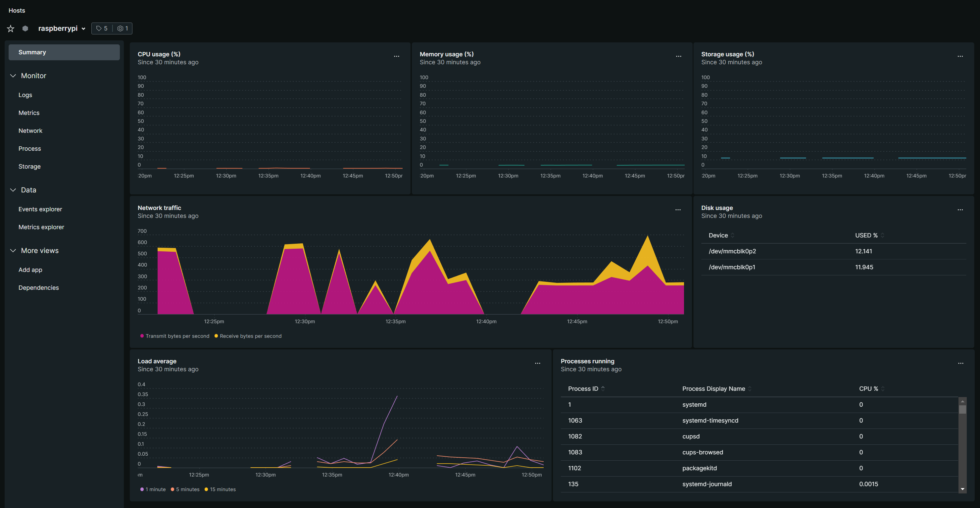Viewport: 980px width, 508px height.
Task: Open CPU usage chart options menu
Action: pyautogui.click(x=396, y=56)
